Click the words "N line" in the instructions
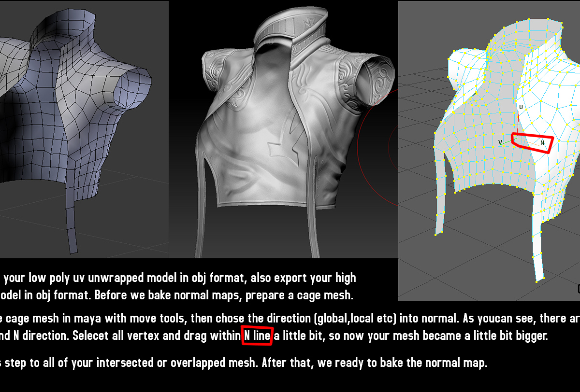The width and height of the screenshot is (580, 392). pos(258,336)
